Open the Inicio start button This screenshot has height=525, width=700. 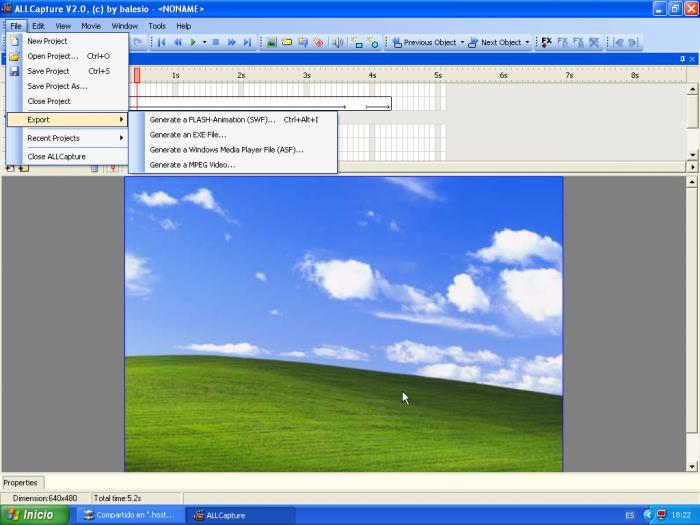[x=35, y=515]
